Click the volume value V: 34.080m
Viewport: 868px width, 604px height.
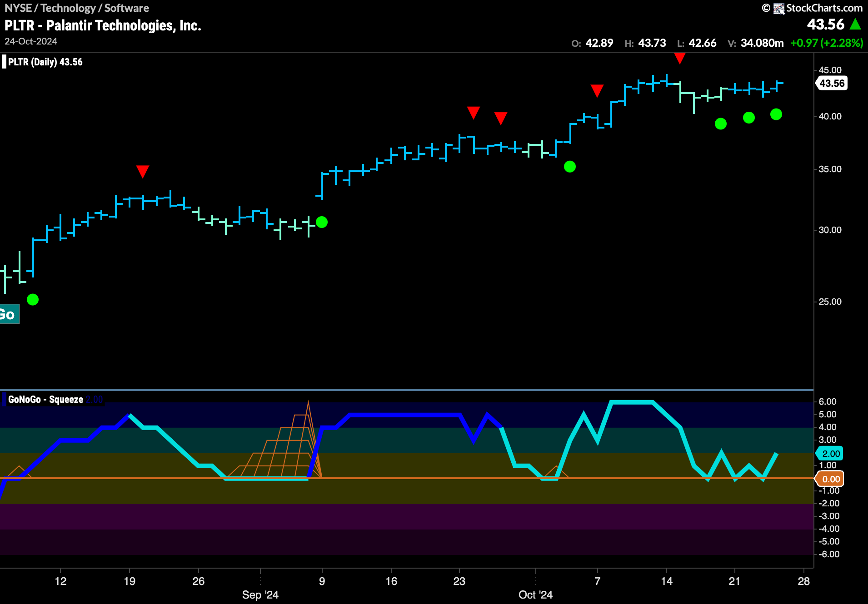(x=756, y=43)
